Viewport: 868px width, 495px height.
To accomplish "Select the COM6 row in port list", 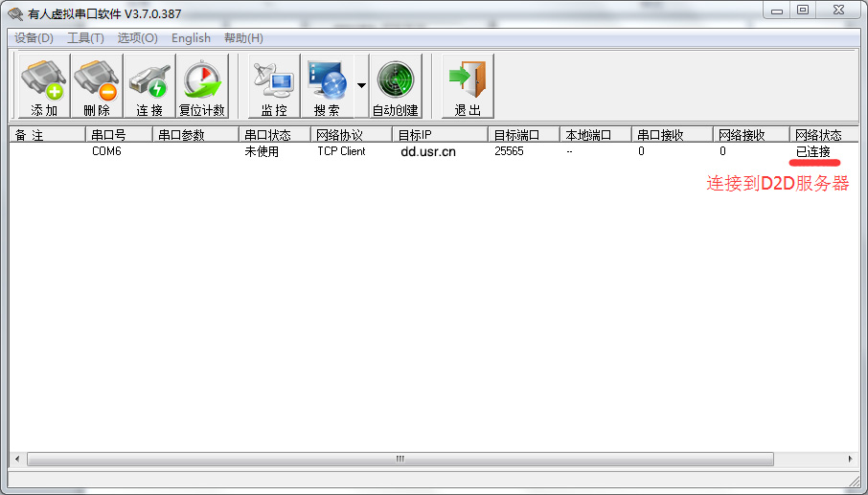I will tap(106, 151).
